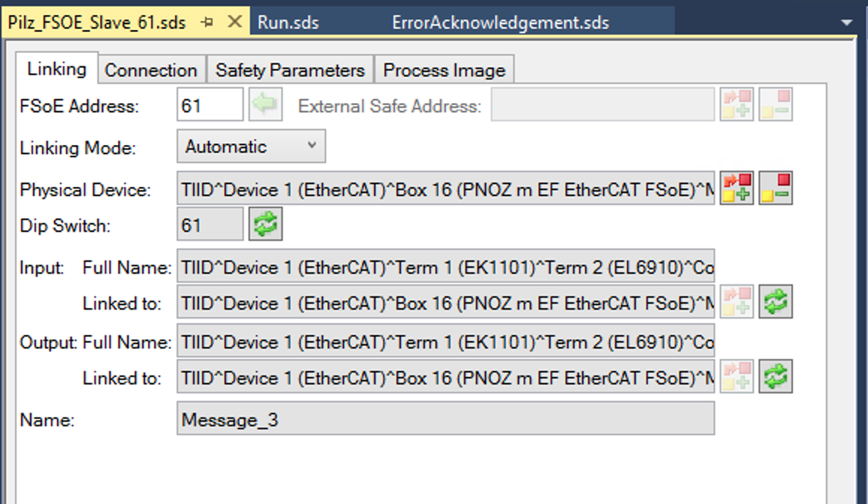Click the Dip Switch value field
Image resolution: width=868 pixels, height=504 pixels.
click(x=210, y=224)
